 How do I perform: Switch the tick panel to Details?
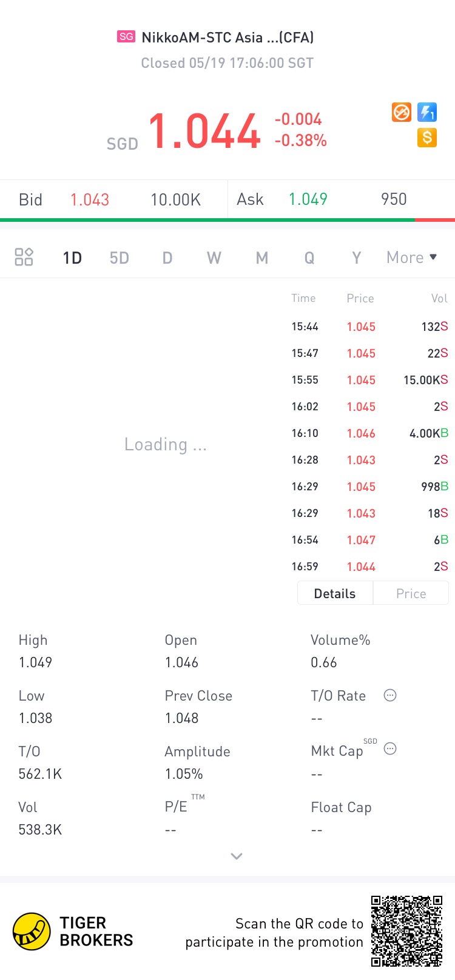(x=335, y=593)
